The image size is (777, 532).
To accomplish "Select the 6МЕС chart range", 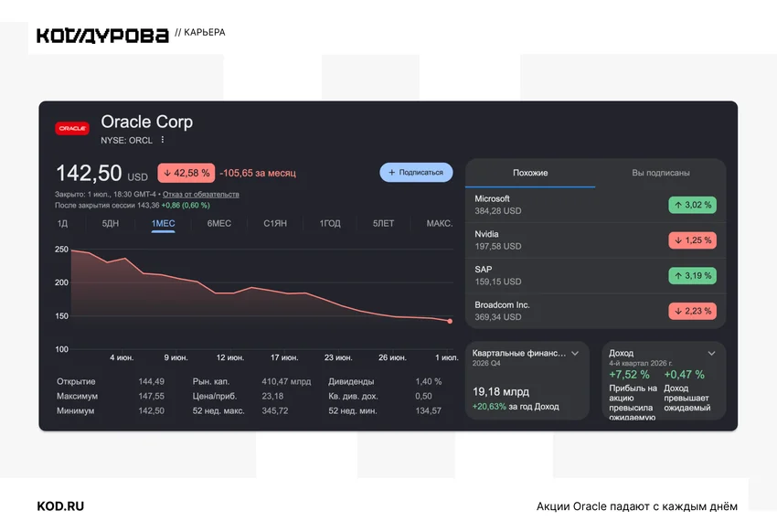I will pos(219,223).
